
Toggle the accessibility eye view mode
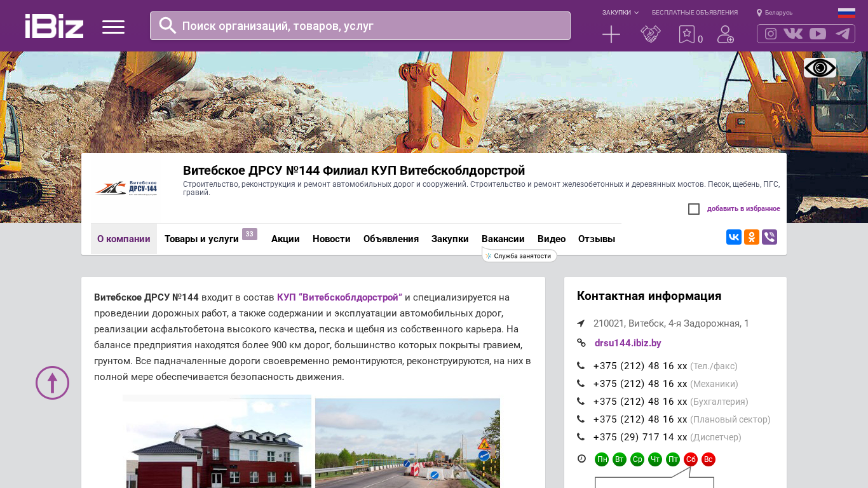(820, 68)
